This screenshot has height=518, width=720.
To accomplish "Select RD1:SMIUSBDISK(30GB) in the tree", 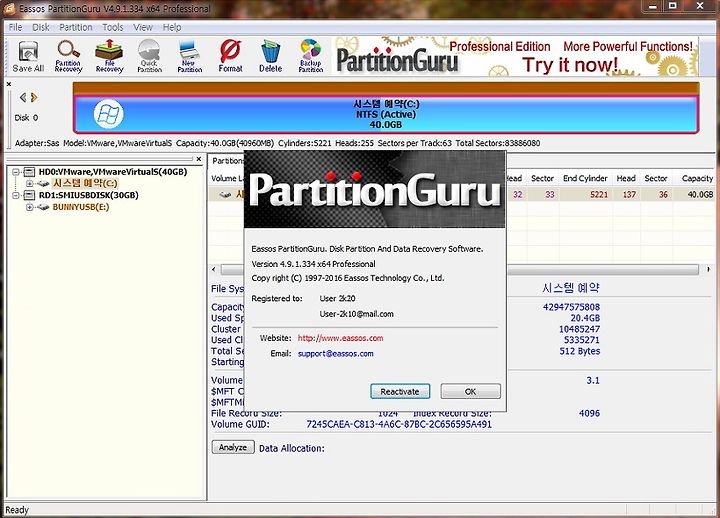I will click(x=89, y=195).
